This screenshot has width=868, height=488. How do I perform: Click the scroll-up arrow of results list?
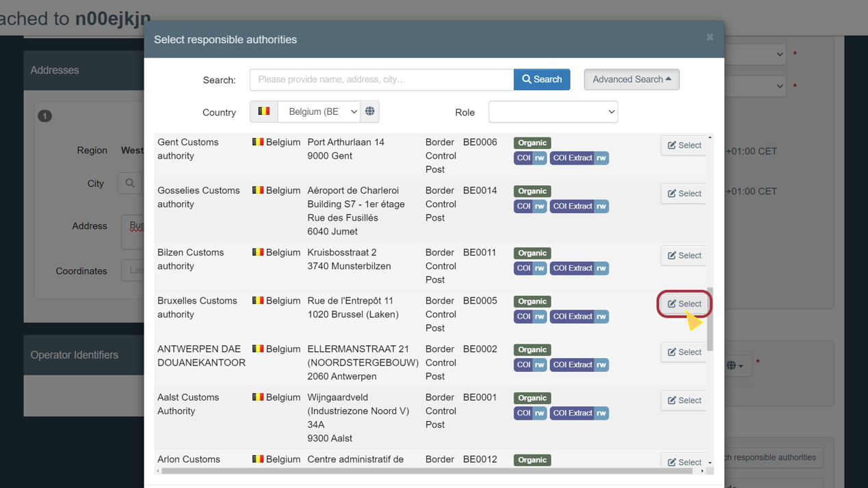tap(710, 138)
